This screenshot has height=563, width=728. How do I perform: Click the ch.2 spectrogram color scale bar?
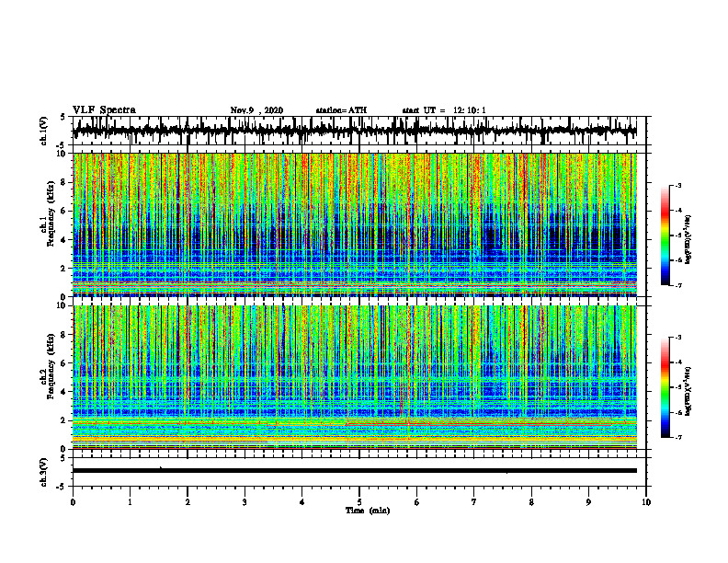click(665, 387)
